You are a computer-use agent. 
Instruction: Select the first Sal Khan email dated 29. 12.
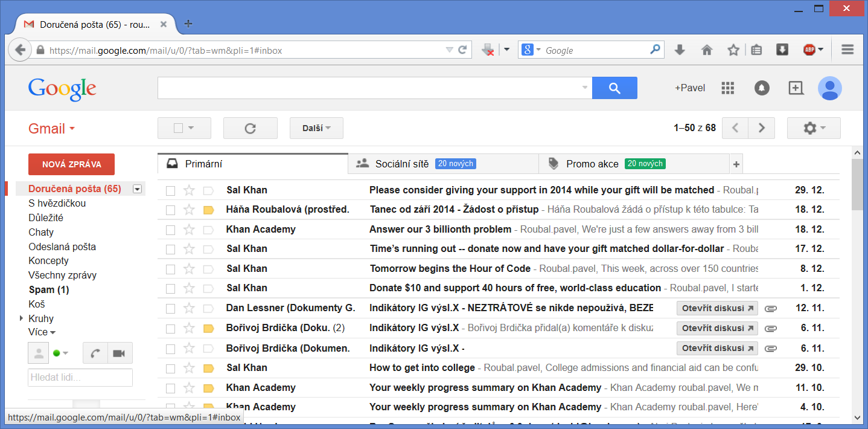pyautogui.click(x=171, y=190)
